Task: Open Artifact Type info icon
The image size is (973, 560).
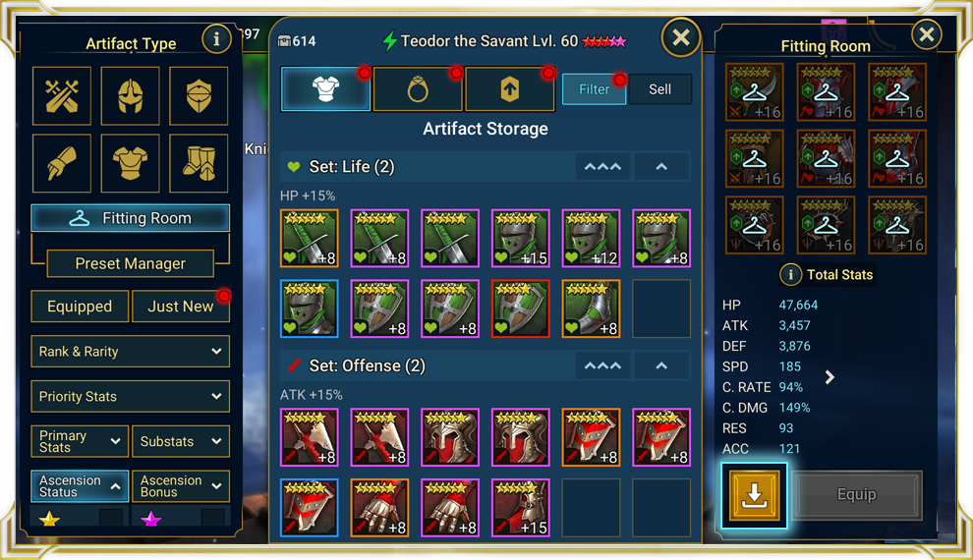Action: (216, 39)
